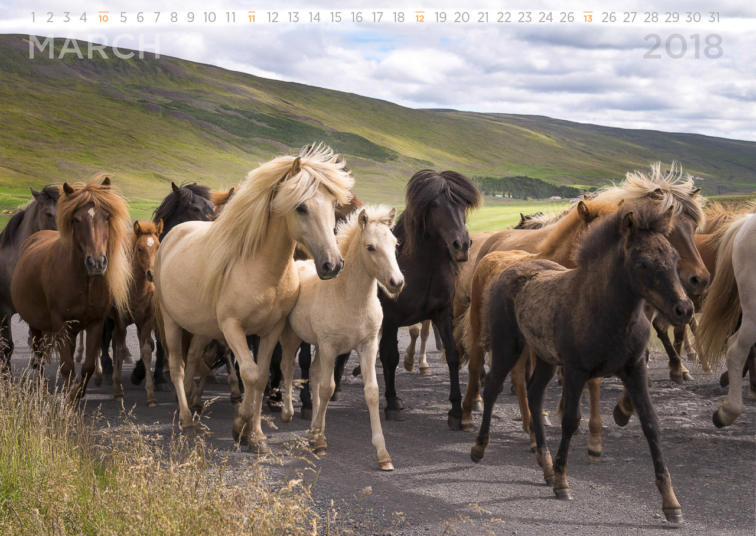
Task: Click date 1 in calendar row
Action: [x=33, y=18]
